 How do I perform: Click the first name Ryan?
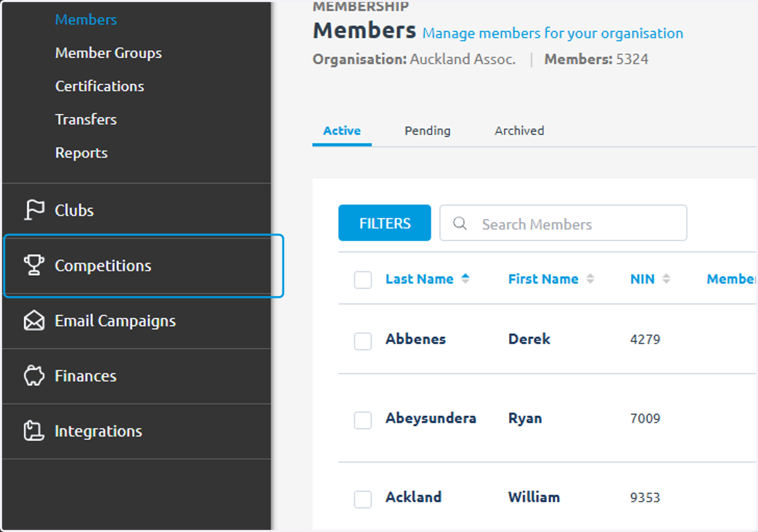[x=525, y=418]
